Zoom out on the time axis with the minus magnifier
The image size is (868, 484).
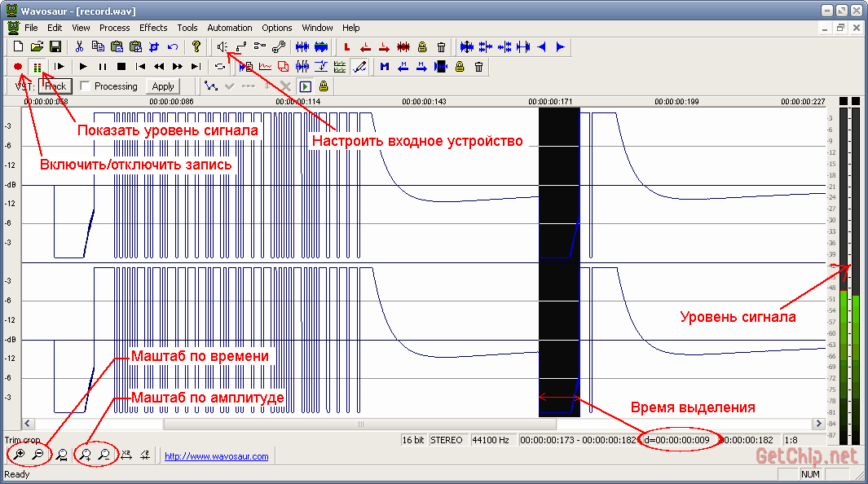(x=37, y=455)
